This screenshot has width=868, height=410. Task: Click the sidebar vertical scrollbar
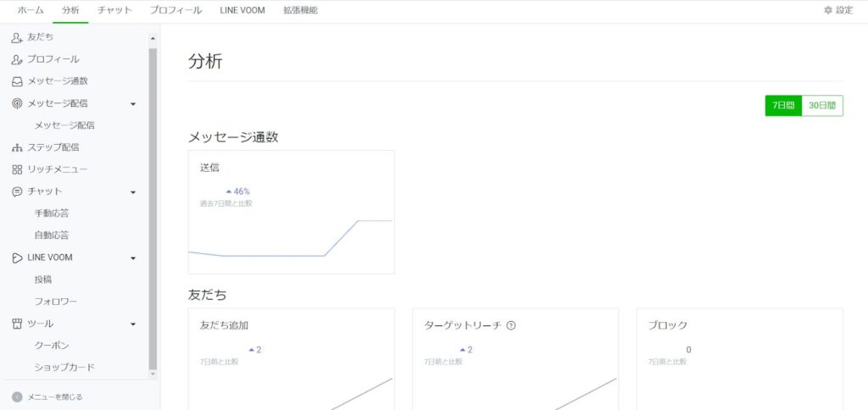tap(153, 203)
